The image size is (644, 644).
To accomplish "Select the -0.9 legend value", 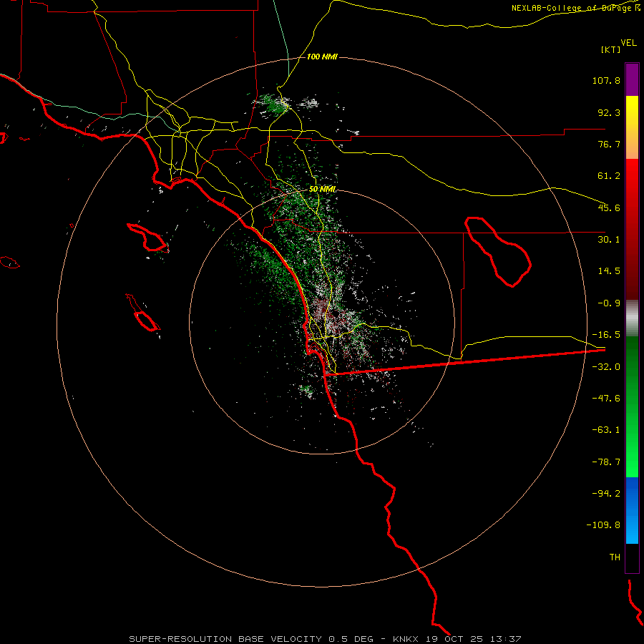I will pos(609,303).
